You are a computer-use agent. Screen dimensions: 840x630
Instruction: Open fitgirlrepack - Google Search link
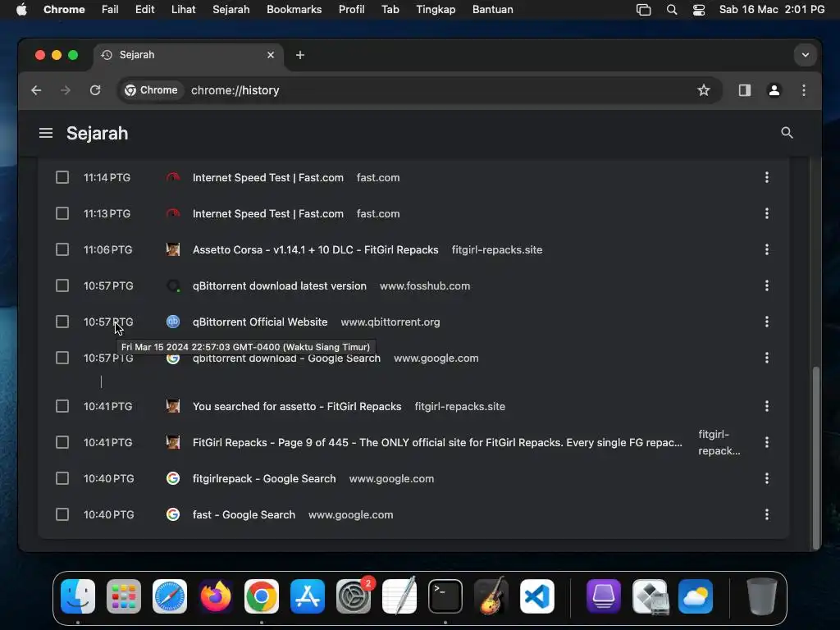(x=264, y=478)
